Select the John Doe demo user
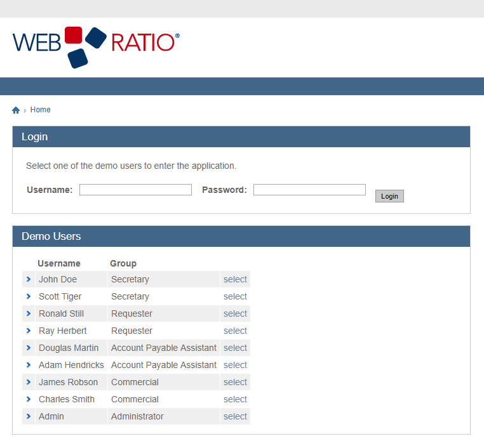This screenshot has width=484, height=448. (235, 279)
